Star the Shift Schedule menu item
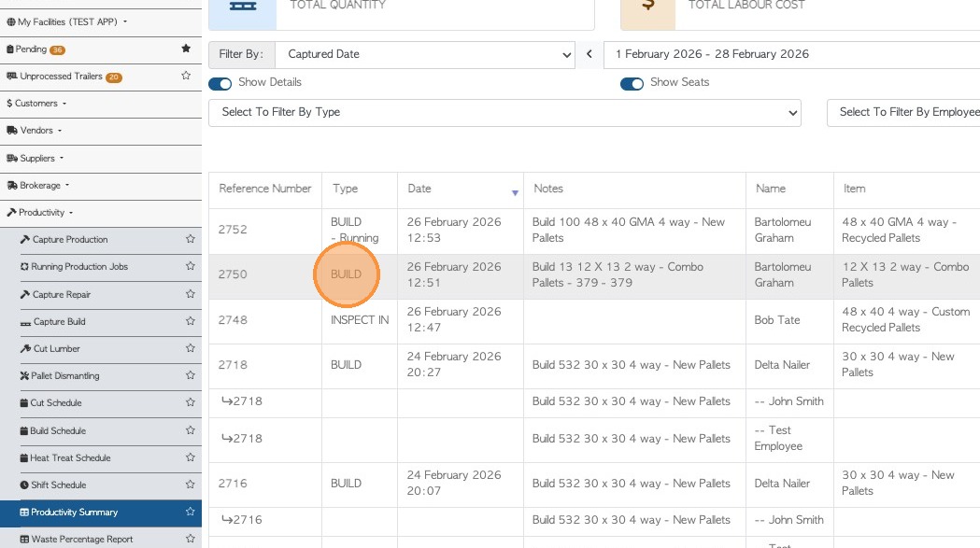Screen dimensions: 980x548 [x=190, y=485]
